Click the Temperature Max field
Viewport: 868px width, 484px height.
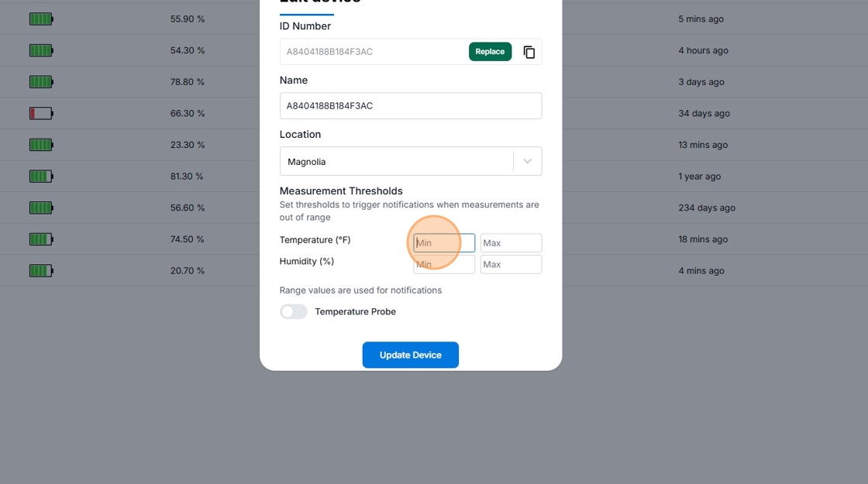click(x=511, y=243)
